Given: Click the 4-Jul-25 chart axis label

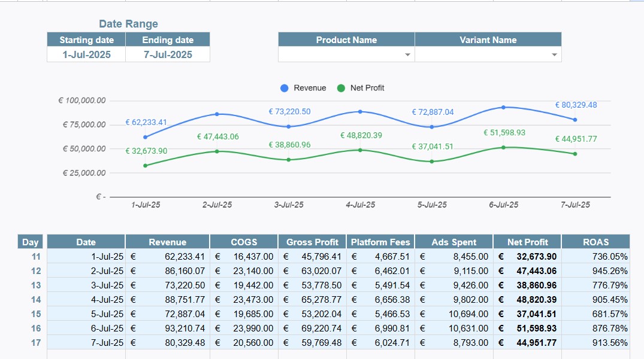Looking at the screenshot, I should [x=360, y=205].
